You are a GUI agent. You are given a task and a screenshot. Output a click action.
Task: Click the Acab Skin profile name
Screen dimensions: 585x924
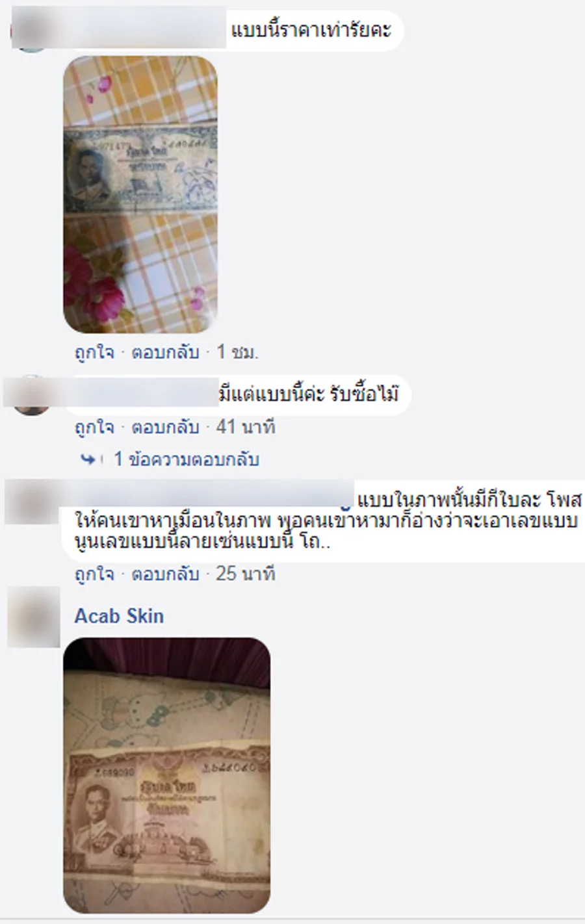pyautogui.click(x=119, y=616)
